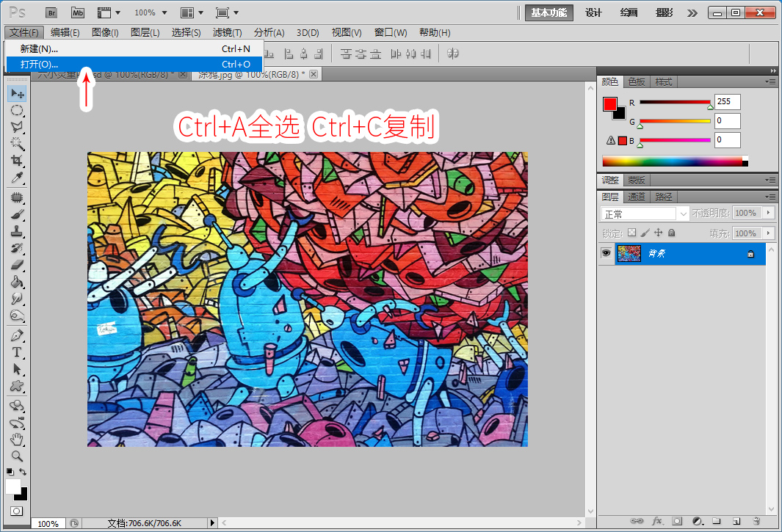This screenshot has height=532, width=782.
Task: Select the Sponge tool
Action: point(17,316)
